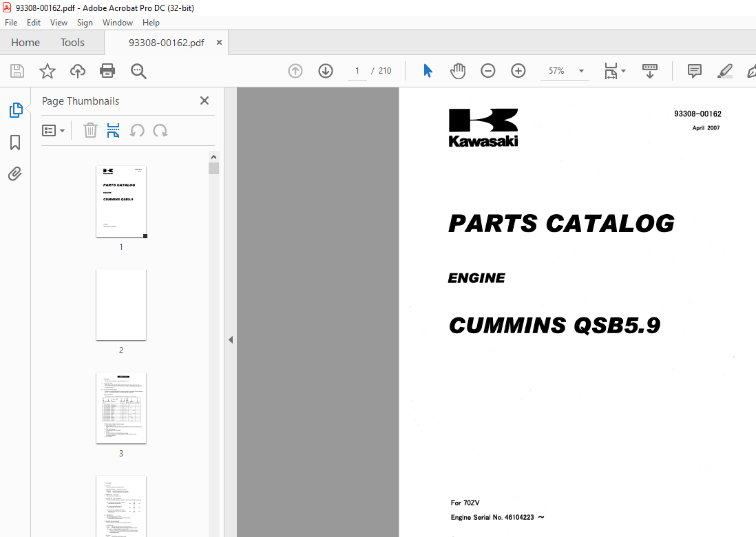
Task: Click the Kawasaki logo on the page
Action: click(483, 128)
